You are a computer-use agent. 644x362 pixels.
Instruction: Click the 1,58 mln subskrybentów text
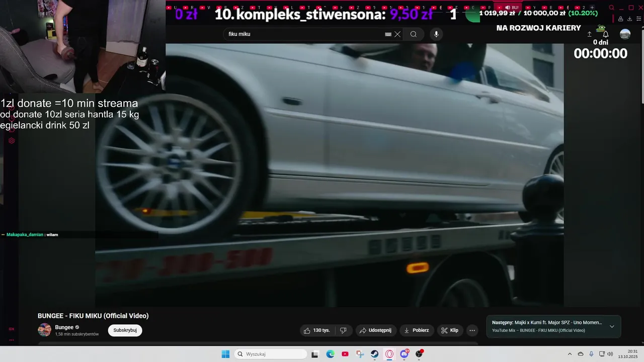(x=77, y=334)
